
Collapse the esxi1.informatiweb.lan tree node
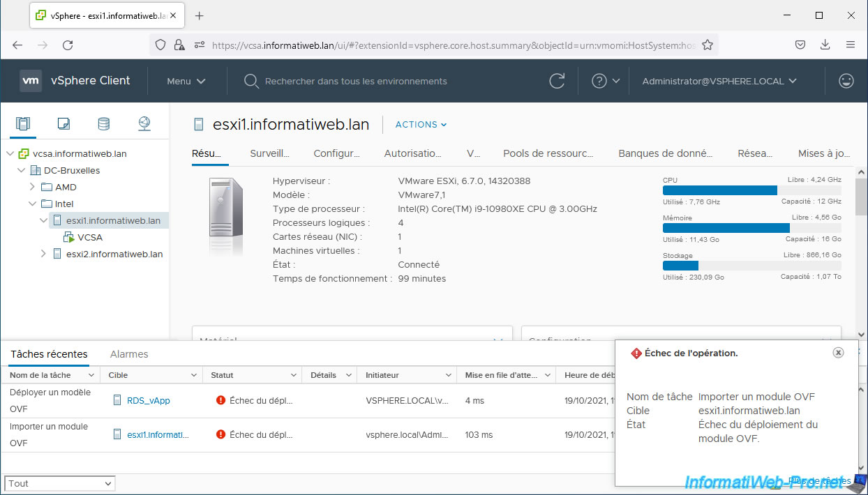click(44, 221)
